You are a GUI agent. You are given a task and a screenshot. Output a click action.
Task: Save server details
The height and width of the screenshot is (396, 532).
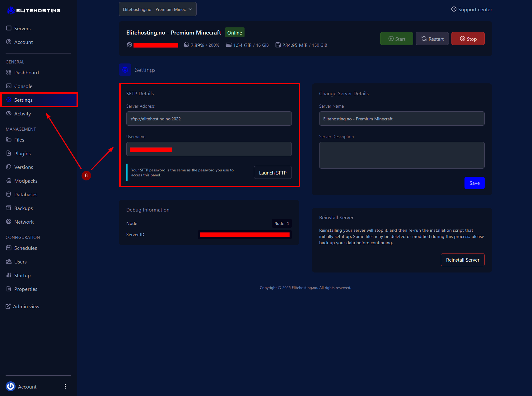coord(474,183)
